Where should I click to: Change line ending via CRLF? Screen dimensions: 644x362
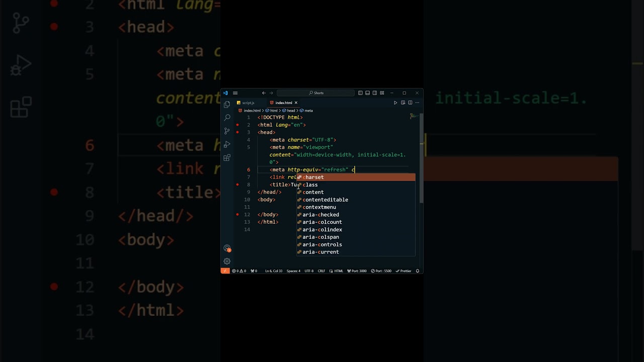321,271
